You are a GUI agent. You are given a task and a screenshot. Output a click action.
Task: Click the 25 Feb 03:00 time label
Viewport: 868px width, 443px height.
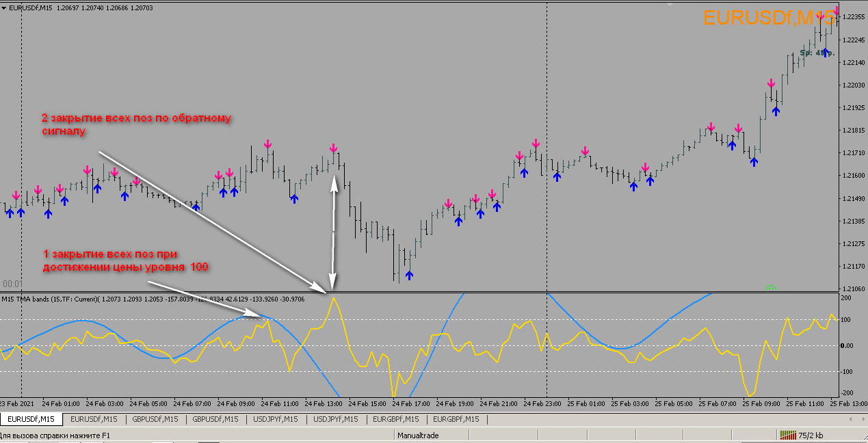tap(631, 403)
